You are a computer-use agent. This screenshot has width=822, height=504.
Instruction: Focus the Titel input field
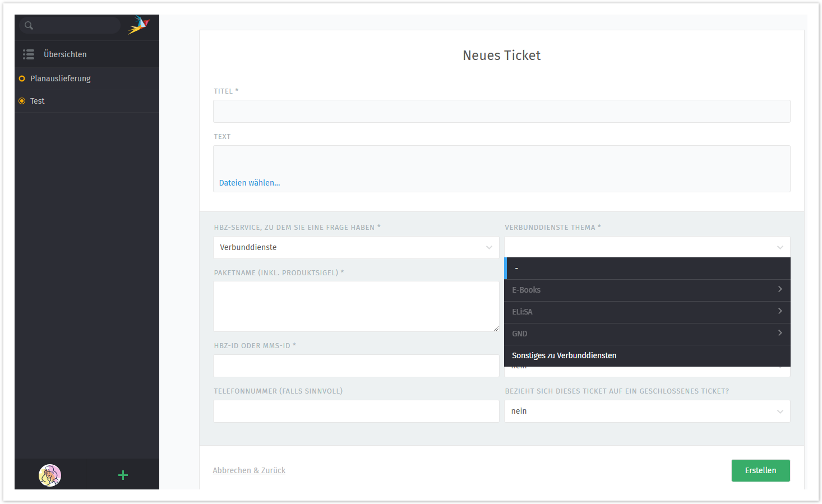click(x=501, y=111)
